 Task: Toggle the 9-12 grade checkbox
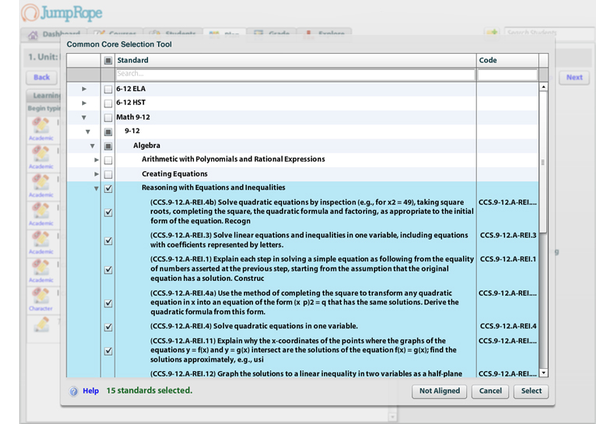108,132
